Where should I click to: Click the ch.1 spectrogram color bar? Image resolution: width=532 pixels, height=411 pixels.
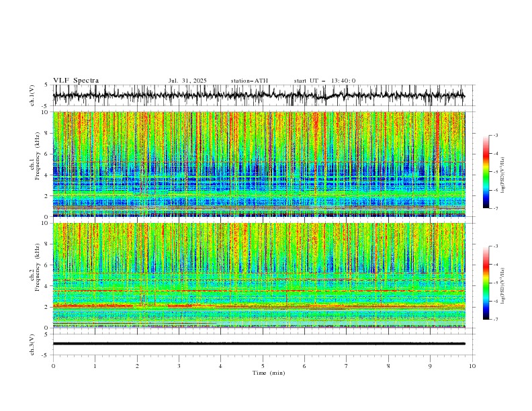[486, 172]
